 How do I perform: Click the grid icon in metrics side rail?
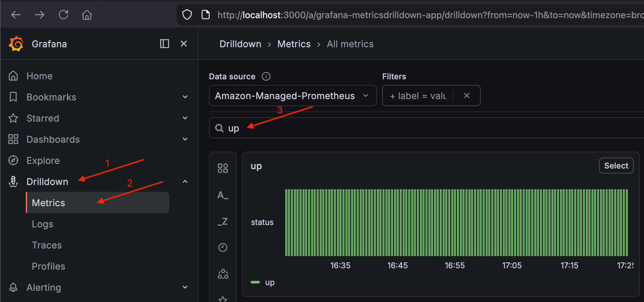[223, 168]
